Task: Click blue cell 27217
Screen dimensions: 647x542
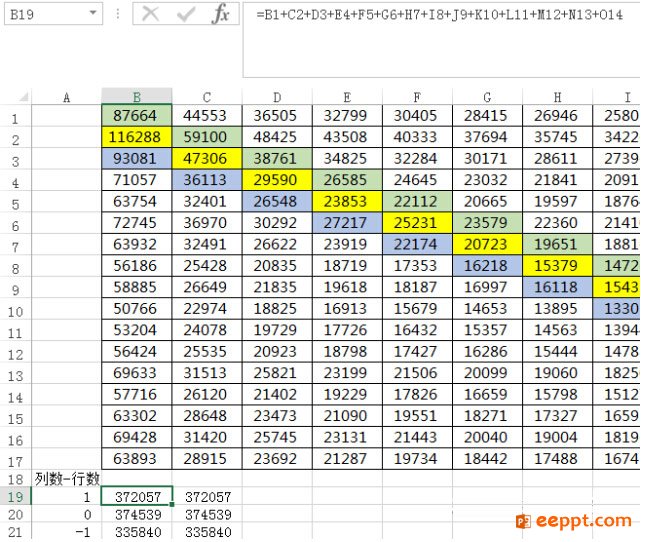Action: tap(347, 223)
